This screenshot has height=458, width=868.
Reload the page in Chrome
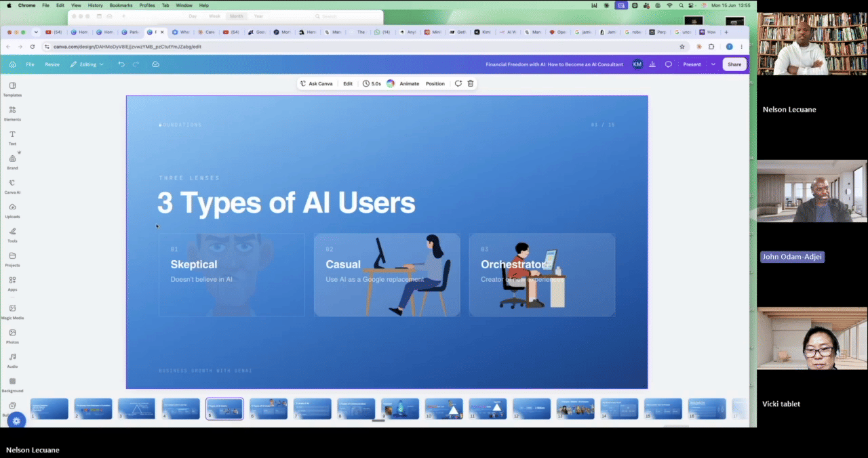[32, 47]
